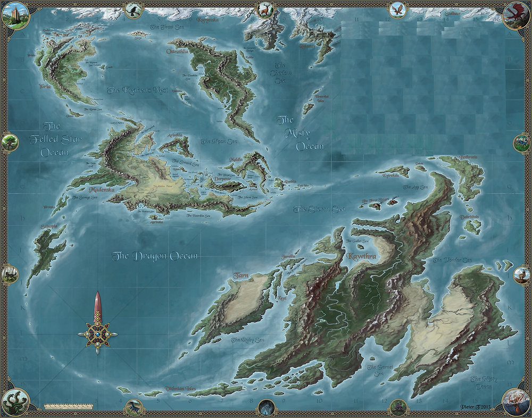This screenshot has width=532, height=418.
Task: Expand the Kawthra region label
Action: 362,256
